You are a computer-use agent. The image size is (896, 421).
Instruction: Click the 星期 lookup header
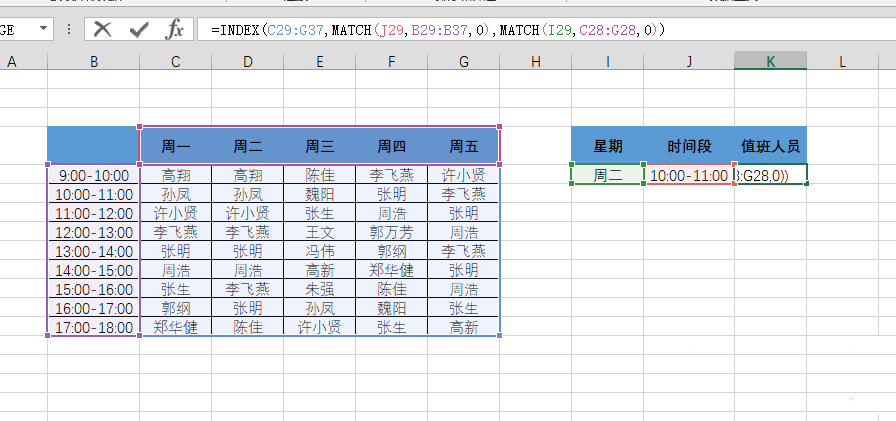607,146
